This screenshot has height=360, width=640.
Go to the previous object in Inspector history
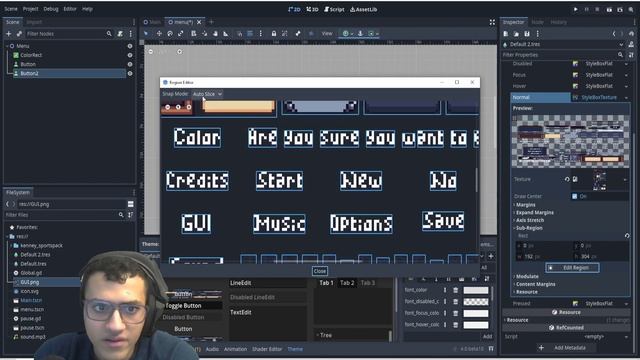(x=613, y=34)
